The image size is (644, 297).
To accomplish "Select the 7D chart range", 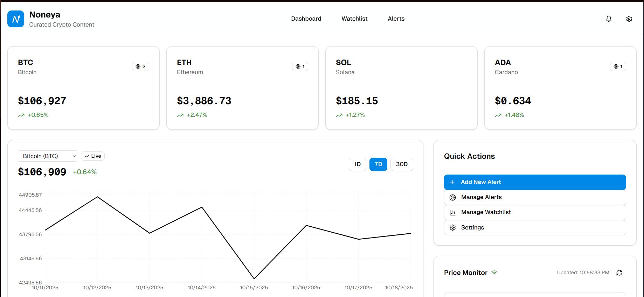I will (x=378, y=164).
